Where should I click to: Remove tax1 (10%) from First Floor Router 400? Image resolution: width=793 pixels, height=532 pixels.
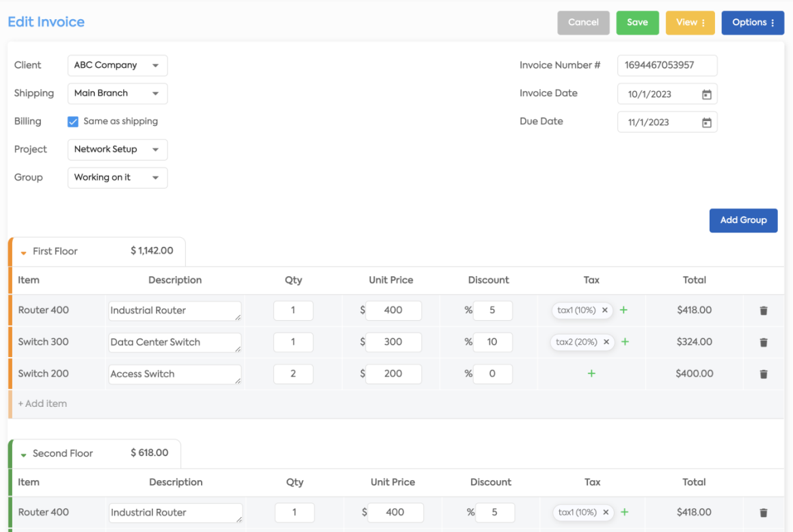604,310
